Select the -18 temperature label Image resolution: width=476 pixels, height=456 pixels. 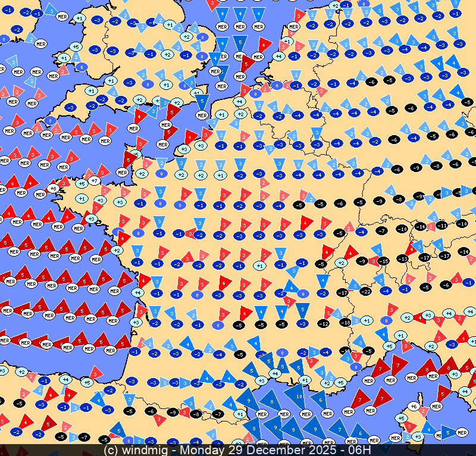(346, 322)
